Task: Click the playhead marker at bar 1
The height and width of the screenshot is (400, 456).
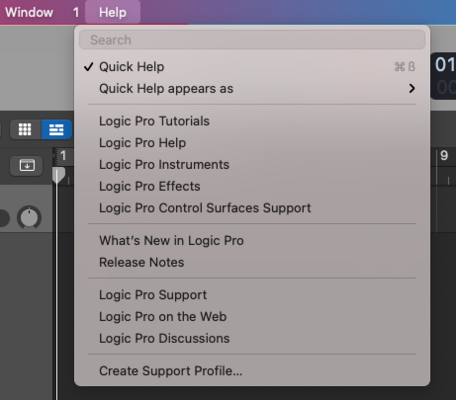Action: pos(58,175)
